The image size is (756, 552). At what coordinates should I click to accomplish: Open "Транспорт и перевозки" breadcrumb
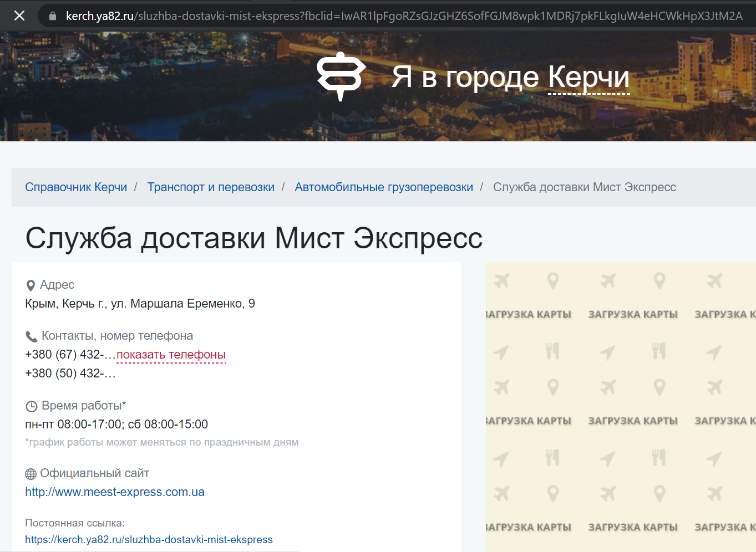(x=211, y=187)
